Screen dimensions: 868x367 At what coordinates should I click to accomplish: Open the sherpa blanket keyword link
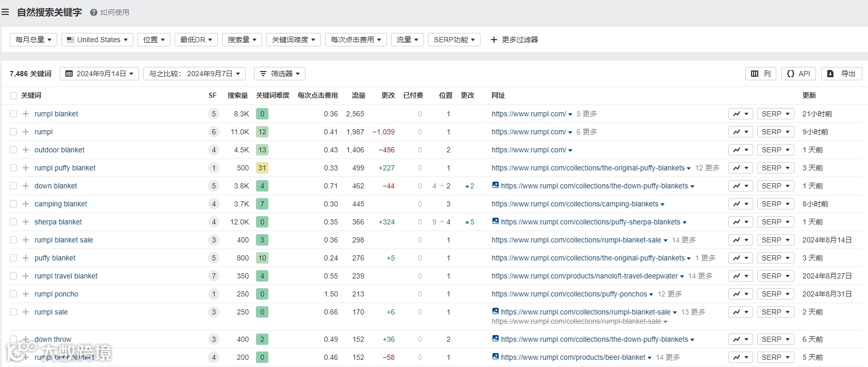point(58,222)
